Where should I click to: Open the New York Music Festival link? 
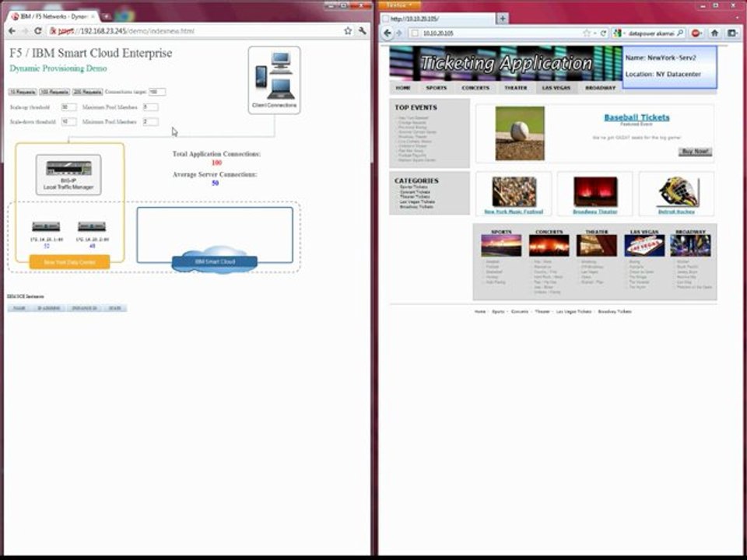(x=514, y=212)
